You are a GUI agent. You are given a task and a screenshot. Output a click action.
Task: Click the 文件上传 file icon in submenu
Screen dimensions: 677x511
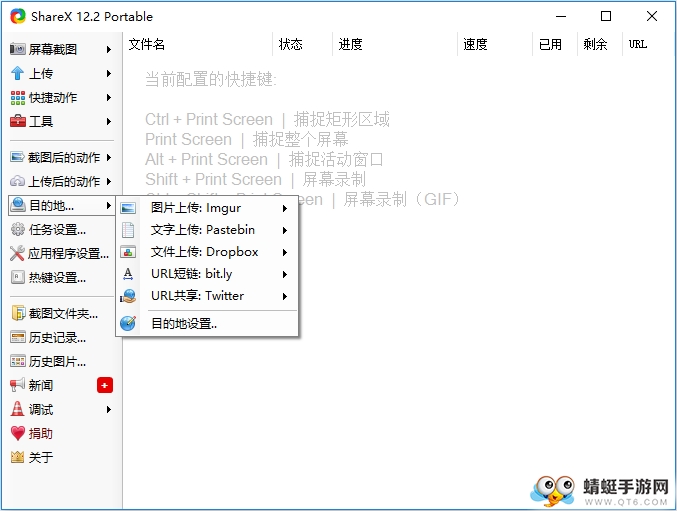[x=128, y=252]
